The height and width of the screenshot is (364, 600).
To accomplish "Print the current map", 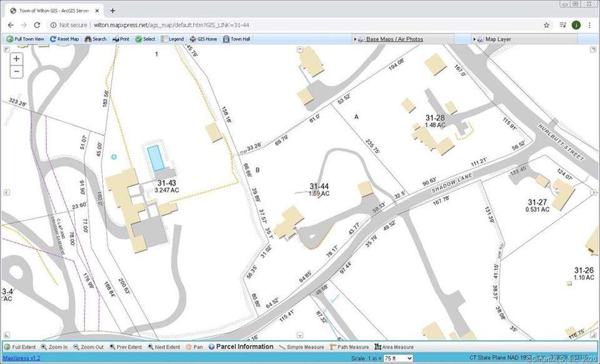I will (x=121, y=39).
